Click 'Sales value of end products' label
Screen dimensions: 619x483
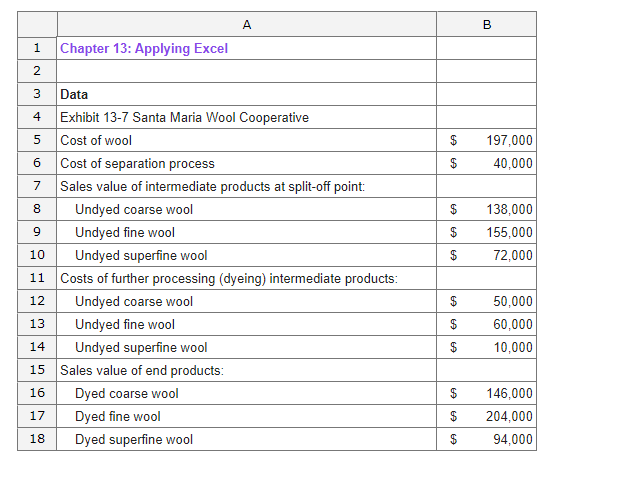click(x=247, y=370)
